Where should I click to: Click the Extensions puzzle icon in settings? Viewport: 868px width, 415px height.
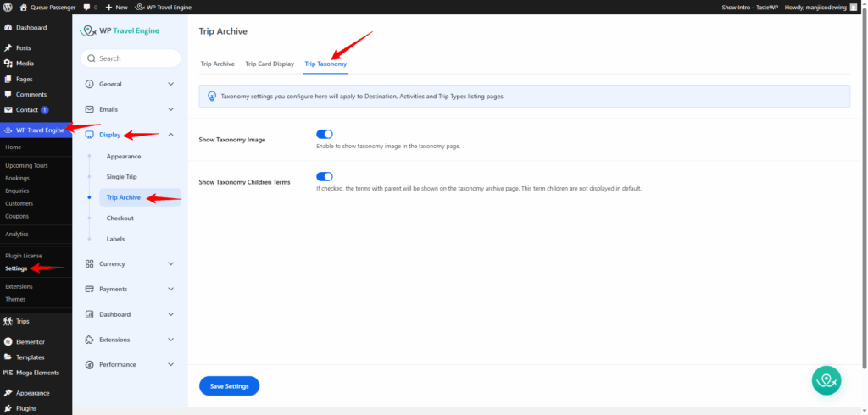[x=90, y=340]
